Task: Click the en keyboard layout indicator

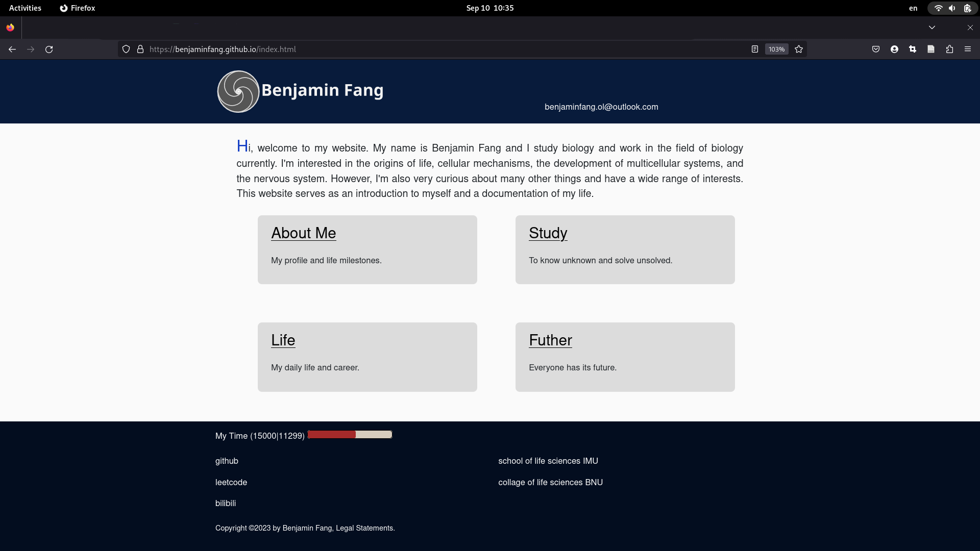Action: [913, 8]
